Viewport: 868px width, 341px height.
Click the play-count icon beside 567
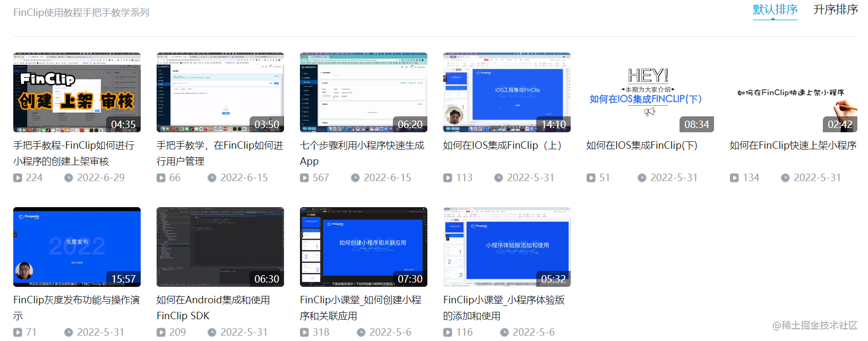[x=304, y=178]
